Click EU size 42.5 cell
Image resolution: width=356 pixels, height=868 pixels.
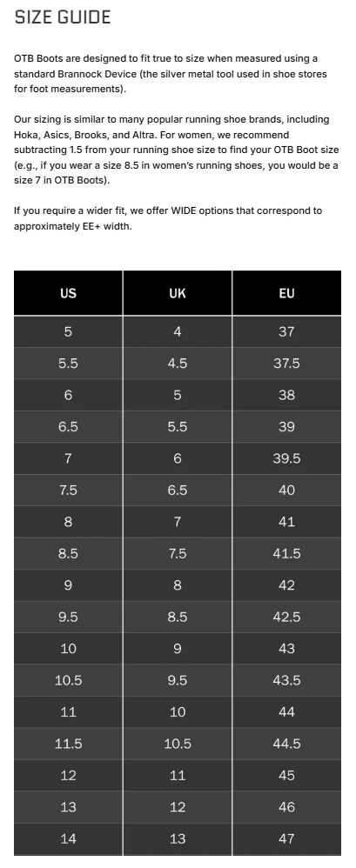(286, 617)
